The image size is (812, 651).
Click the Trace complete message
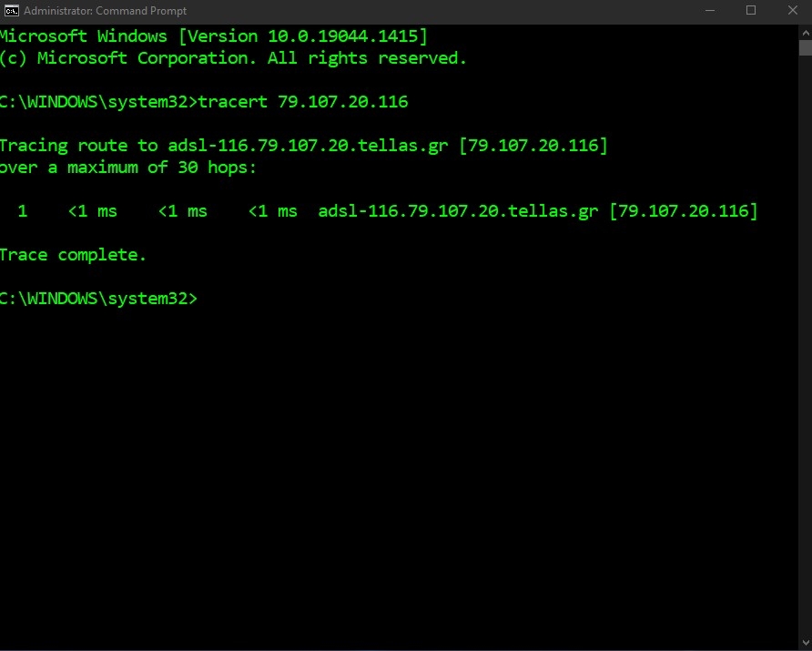73,254
